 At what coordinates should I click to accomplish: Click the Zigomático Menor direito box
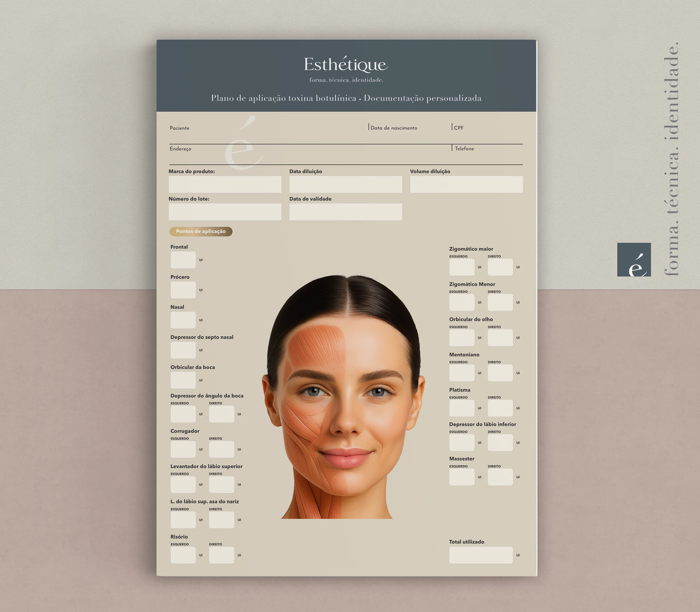click(x=501, y=303)
